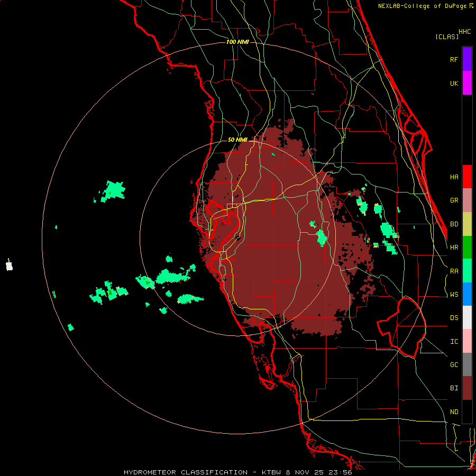
Task: Click the BD legend label
Action: [454, 224]
